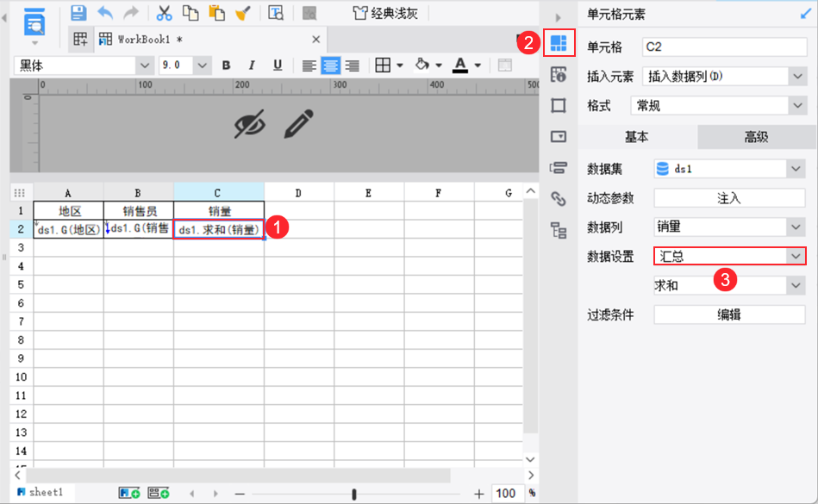Toggle bold formatting
818x504 pixels.
click(225, 65)
